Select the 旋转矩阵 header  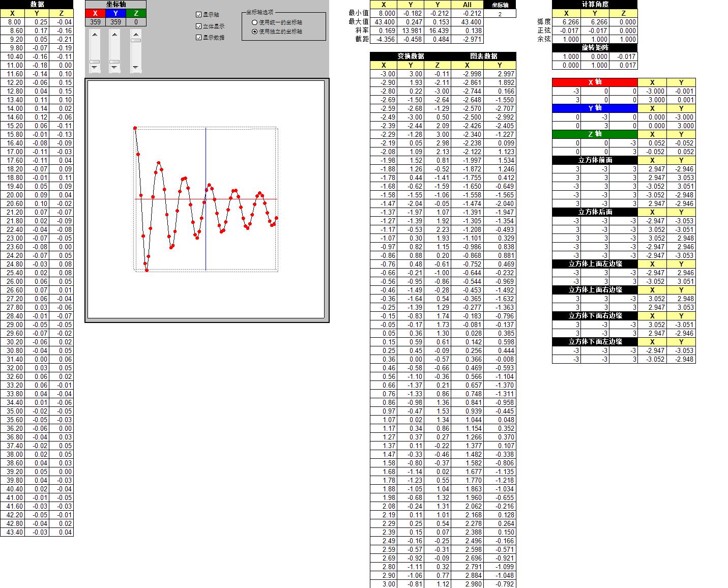(595, 48)
